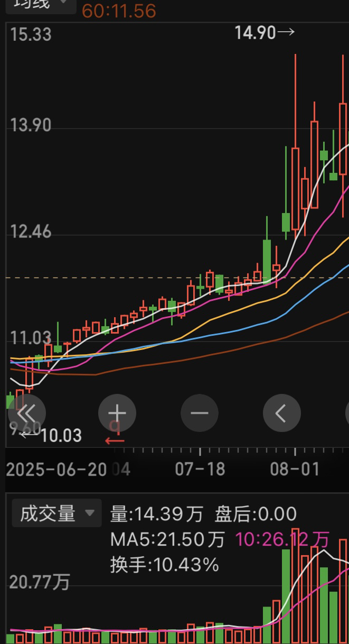Click the 12.46 price axis label

(31, 232)
